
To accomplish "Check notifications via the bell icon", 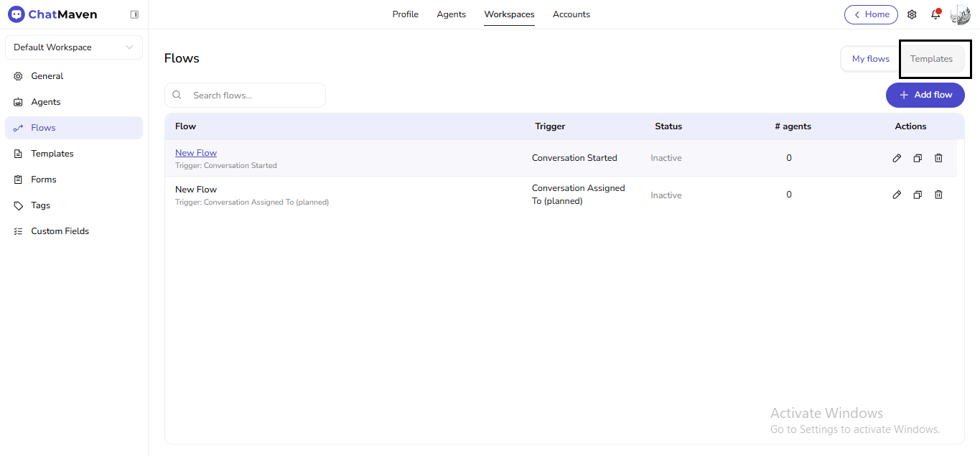I will point(935,14).
